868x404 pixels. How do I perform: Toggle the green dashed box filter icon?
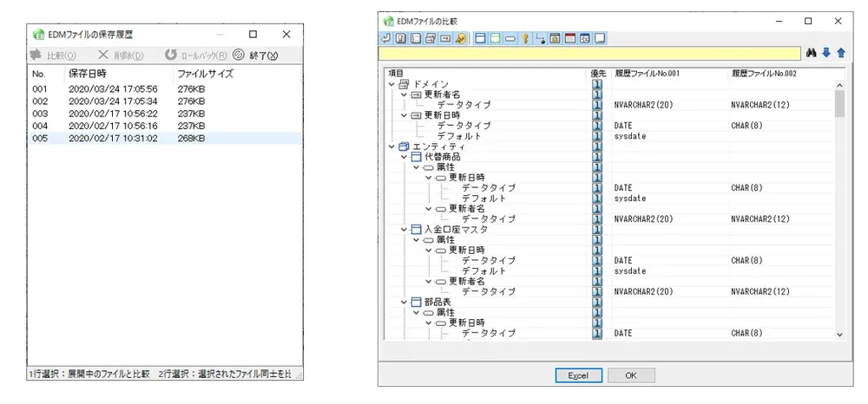click(x=495, y=38)
